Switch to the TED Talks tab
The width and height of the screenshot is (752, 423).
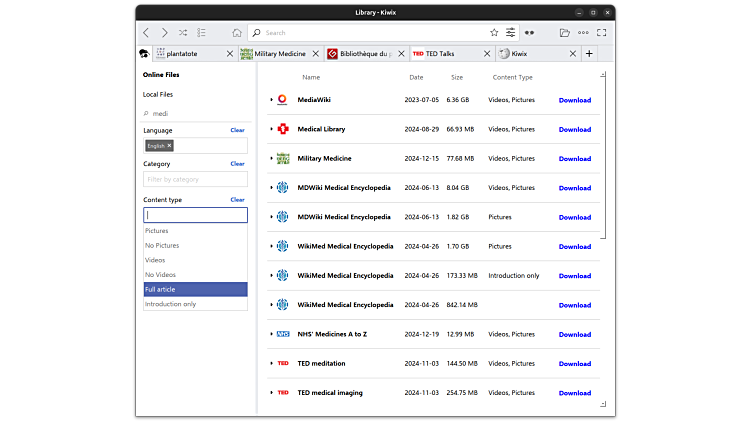[x=444, y=53]
